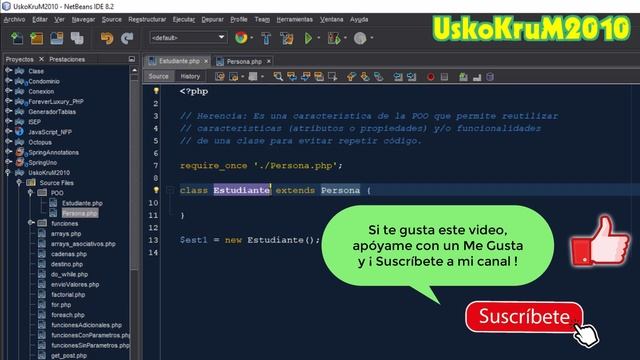Viewport: 640px width, 360px height.
Task: Open the <default> configuration dropdown
Action: (x=188, y=38)
